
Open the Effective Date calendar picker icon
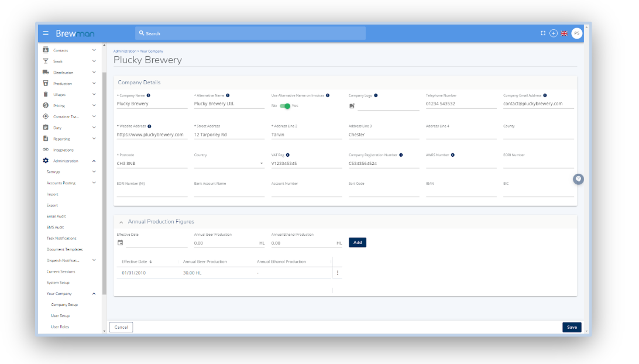[120, 242]
